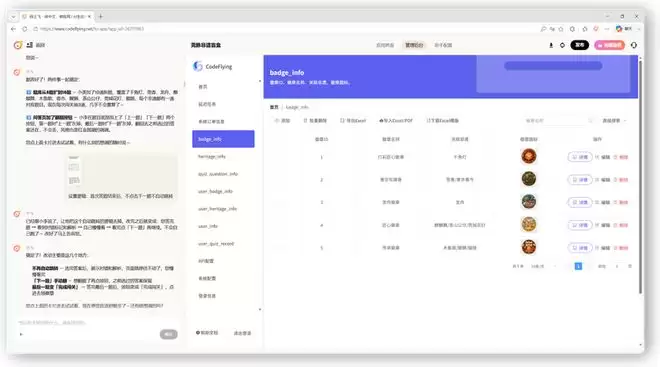
Task: Switch to the highlighted middle tab in the top bar
Action: point(414,45)
